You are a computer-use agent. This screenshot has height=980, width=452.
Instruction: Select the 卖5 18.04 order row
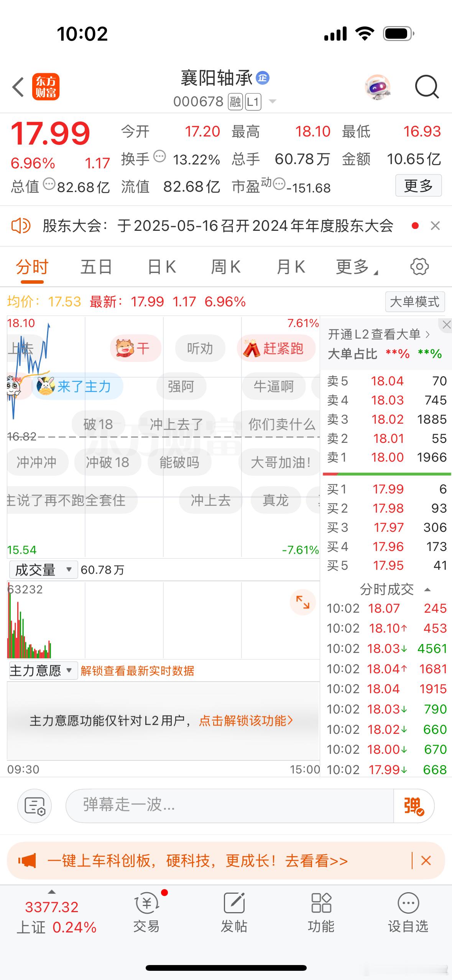pos(386,381)
